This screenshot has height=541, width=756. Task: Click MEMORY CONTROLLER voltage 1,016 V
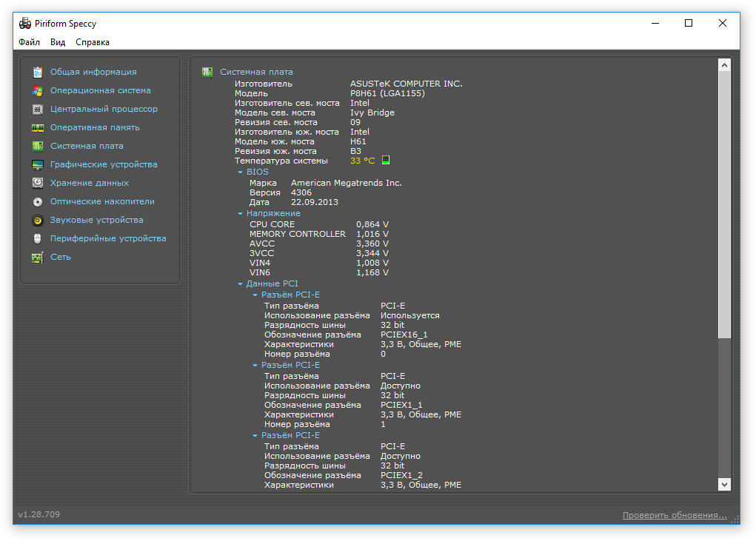tap(372, 234)
